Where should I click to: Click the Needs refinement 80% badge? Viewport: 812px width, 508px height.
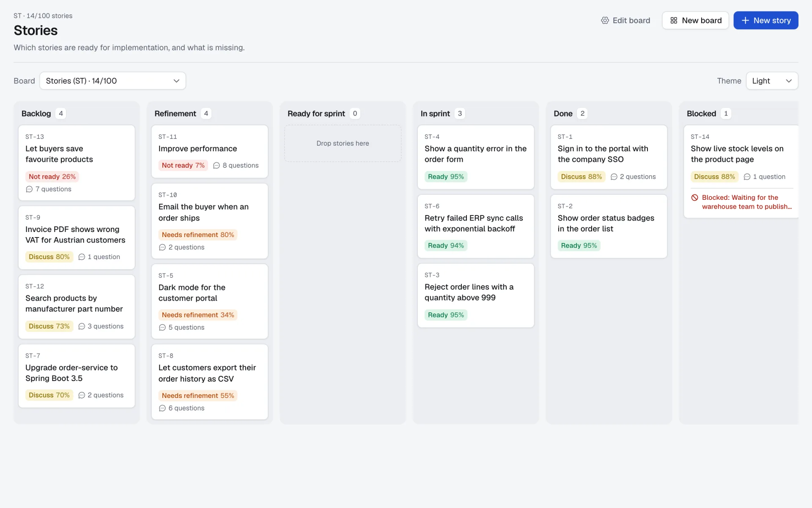[x=198, y=235]
